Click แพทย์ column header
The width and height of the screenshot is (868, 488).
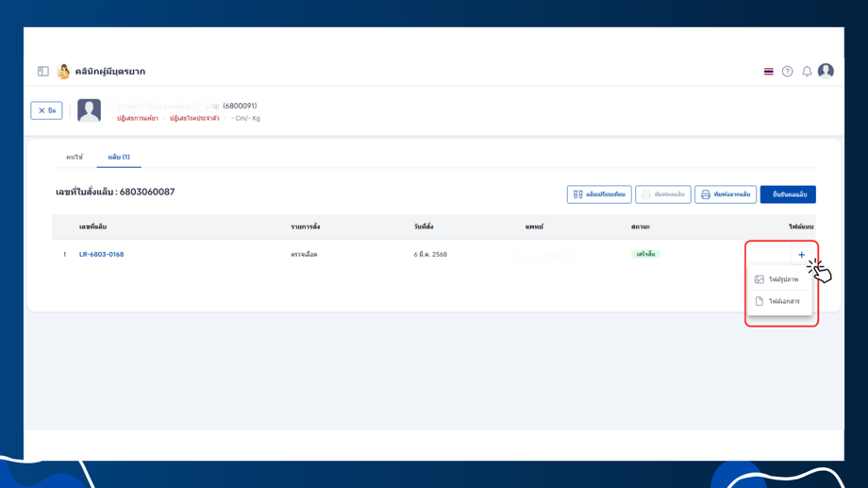tap(534, 227)
